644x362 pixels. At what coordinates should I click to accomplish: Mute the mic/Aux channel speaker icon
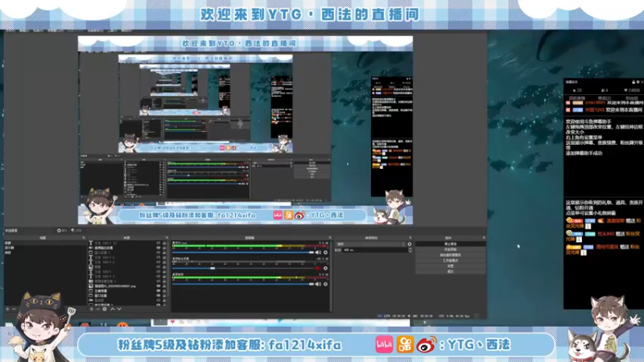click(x=318, y=253)
